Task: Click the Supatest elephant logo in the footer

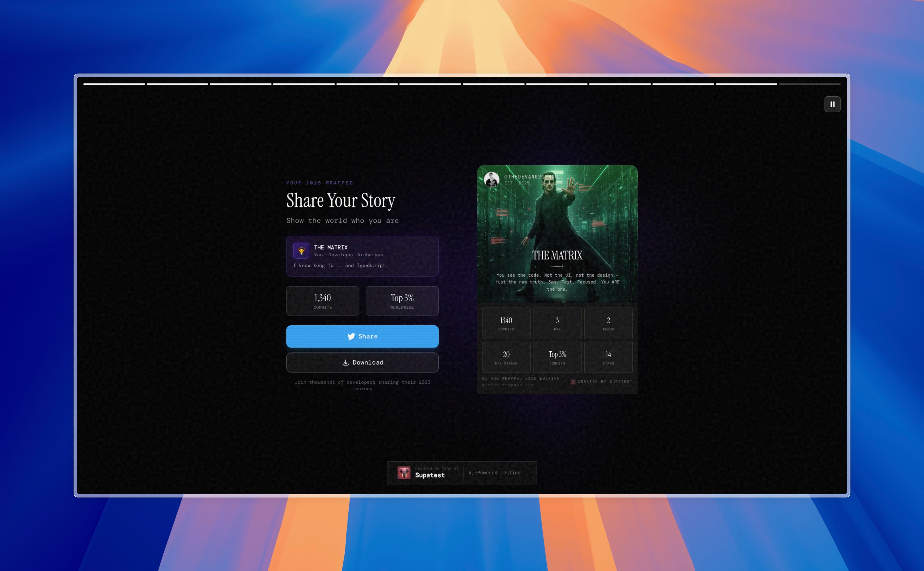Action: coord(404,472)
